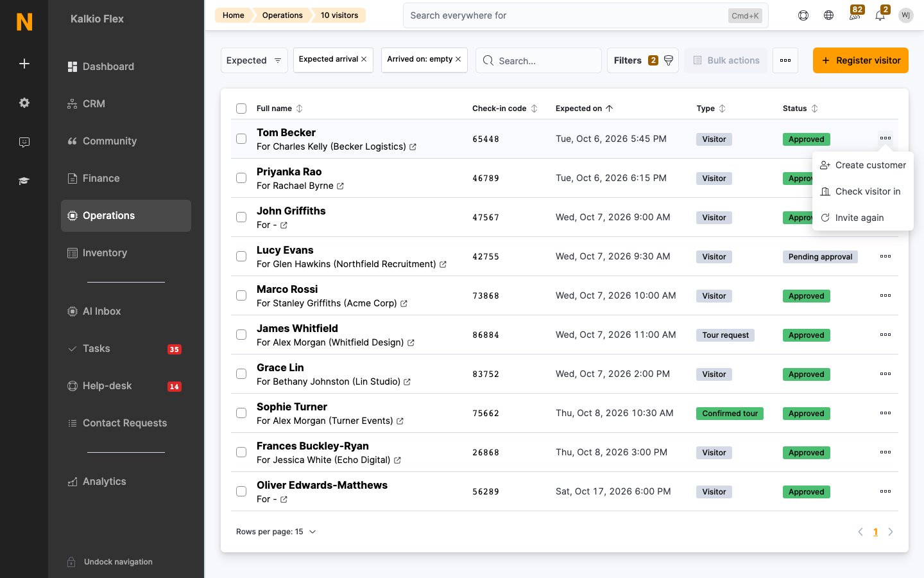
Task: Open the toolbar more-options button near Bulk actions
Action: click(x=785, y=60)
